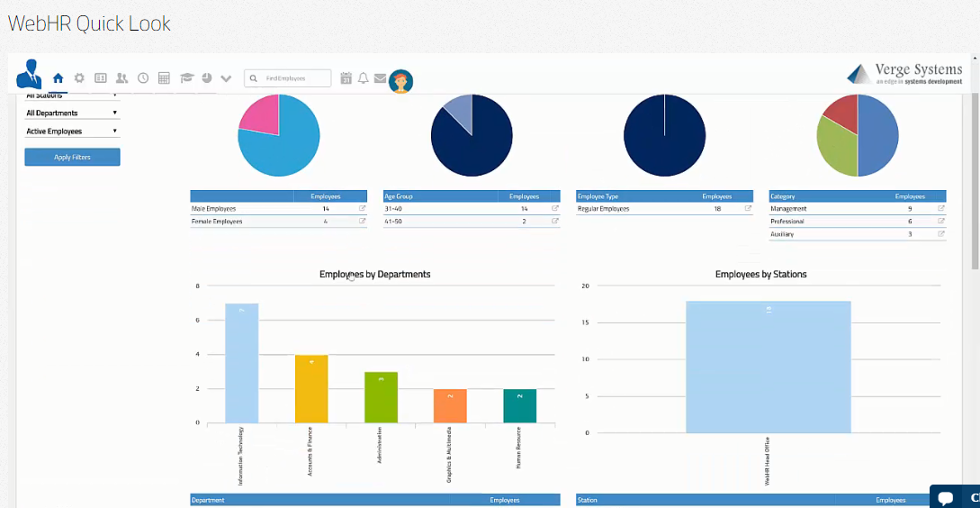Viewport: 980px width, 508px height.
Task: Open the user avatar menu
Action: (x=400, y=81)
